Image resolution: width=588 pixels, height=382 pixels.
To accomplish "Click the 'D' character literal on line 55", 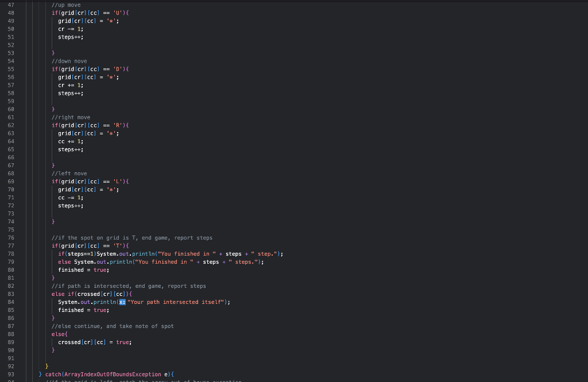I will click(118, 69).
